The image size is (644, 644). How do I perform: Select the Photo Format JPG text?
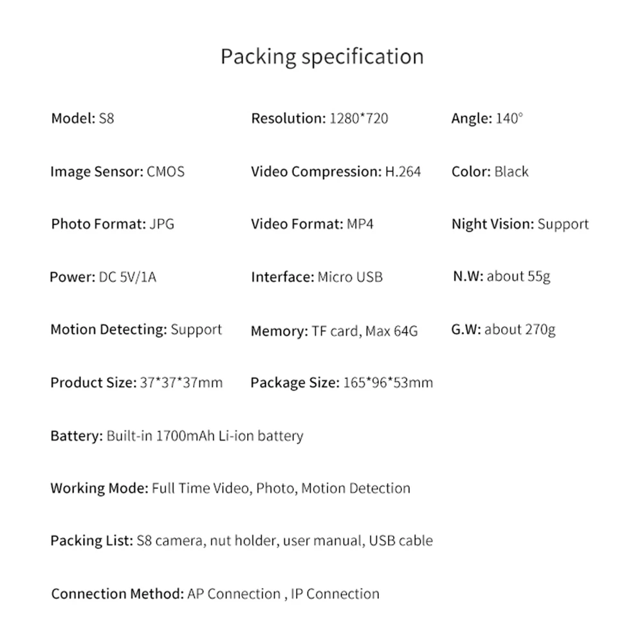coord(113,225)
